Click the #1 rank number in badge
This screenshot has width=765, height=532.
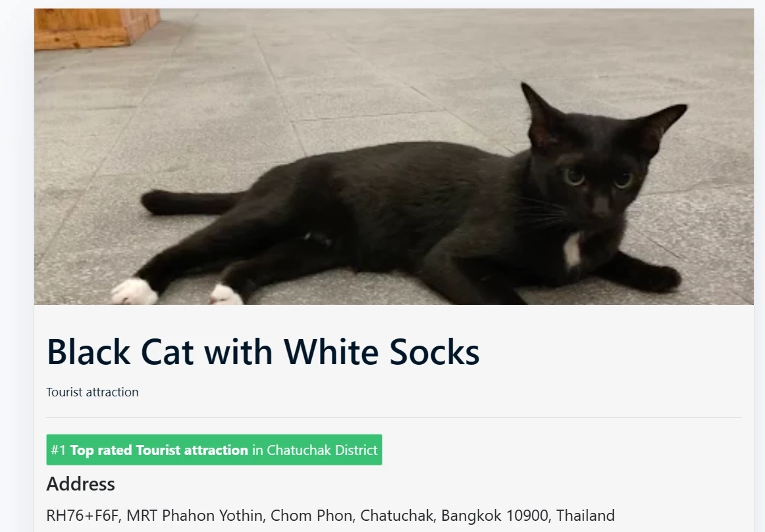coord(58,450)
